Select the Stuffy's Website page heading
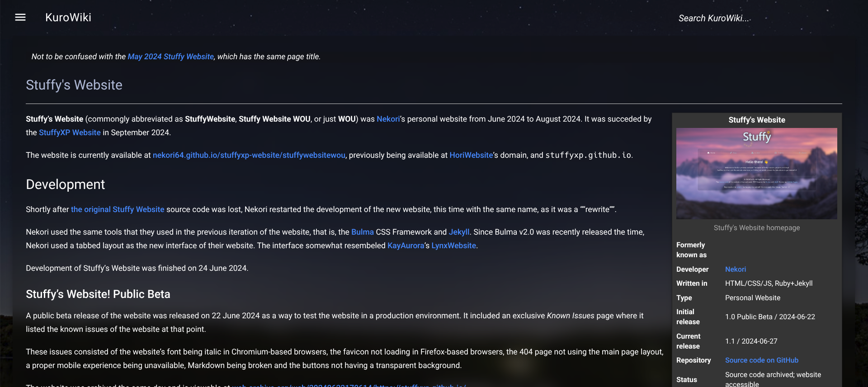The image size is (868, 387). [x=74, y=85]
